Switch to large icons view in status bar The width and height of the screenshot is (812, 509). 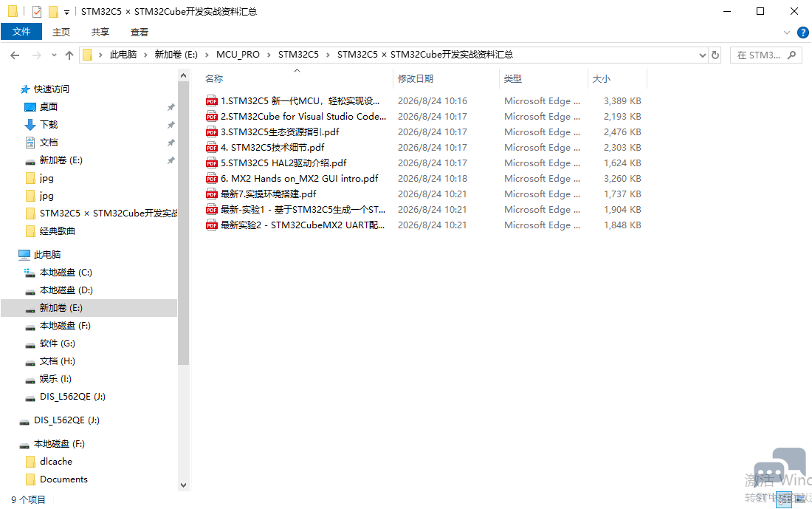click(801, 499)
